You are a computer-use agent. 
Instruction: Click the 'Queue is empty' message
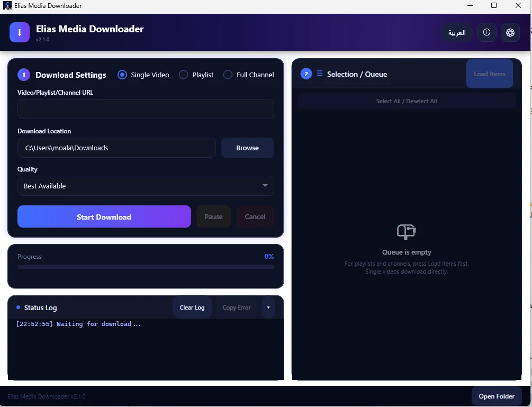click(407, 252)
